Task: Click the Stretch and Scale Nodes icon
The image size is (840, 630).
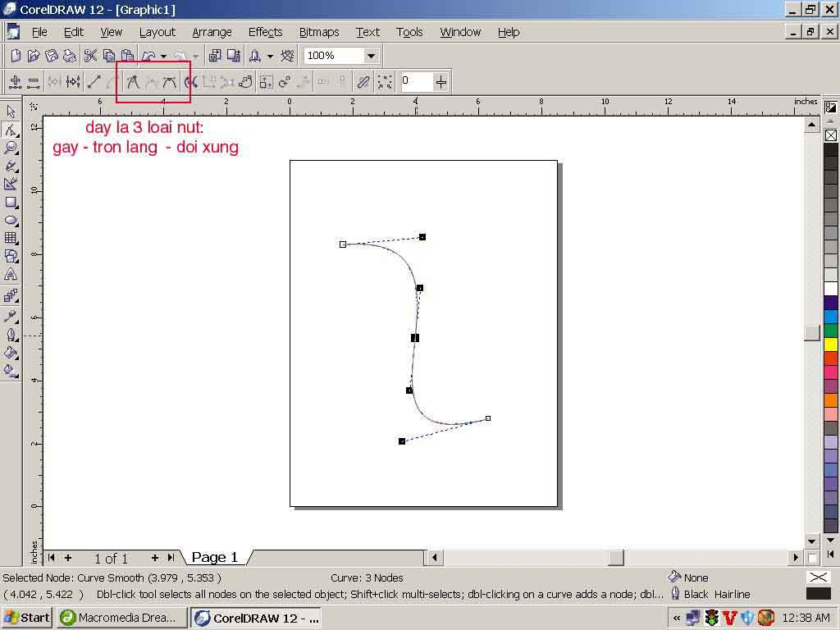Action: coord(266,82)
